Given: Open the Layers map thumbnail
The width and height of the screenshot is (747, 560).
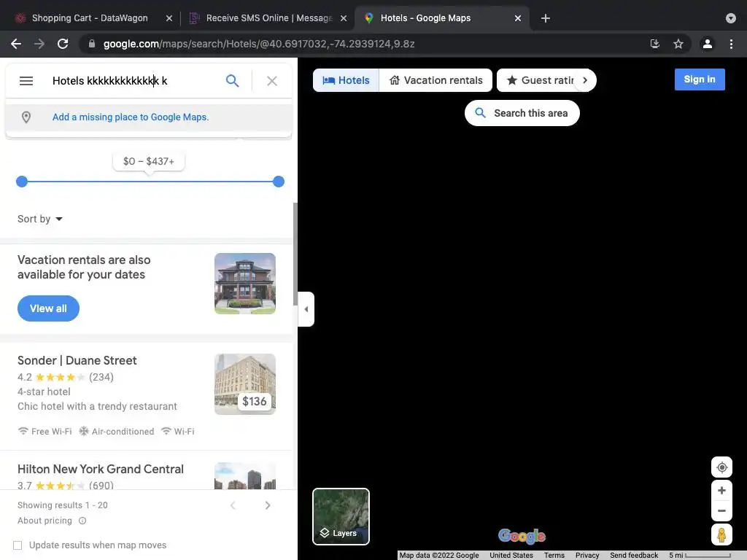Looking at the screenshot, I should click(341, 516).
